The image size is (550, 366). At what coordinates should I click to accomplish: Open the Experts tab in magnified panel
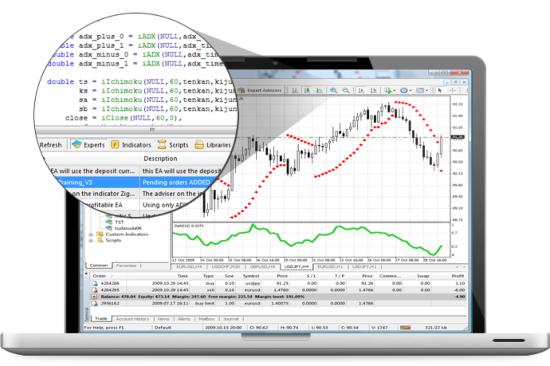point(88,145)
